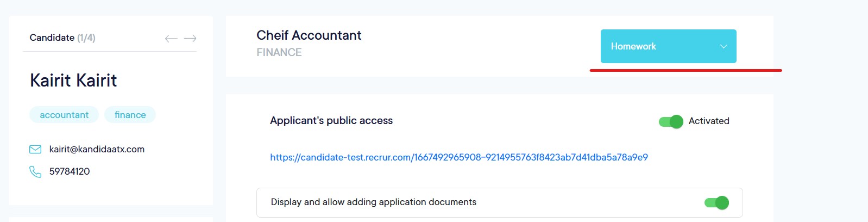Go to the next candidate arrow
The image size is (868, 222).
pyautogui.click(x=190, y=38)
